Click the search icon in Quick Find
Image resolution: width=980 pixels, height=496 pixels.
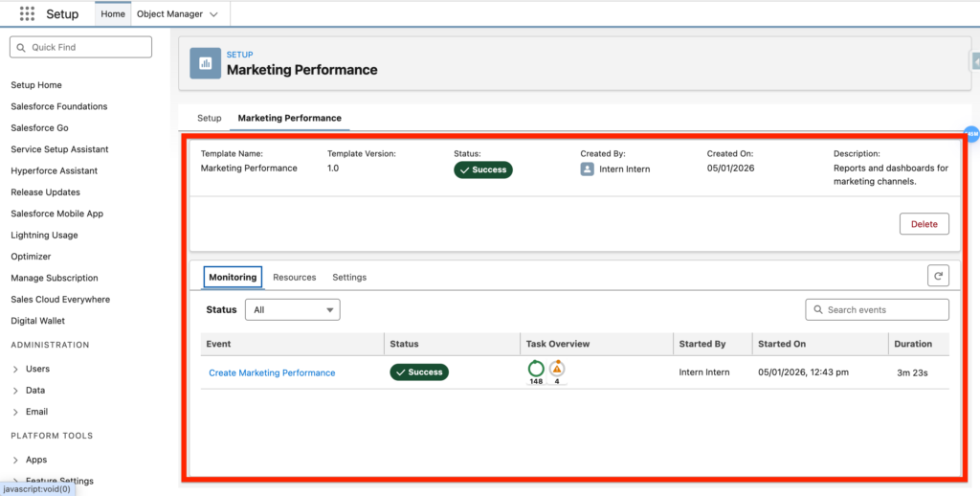point(21,47)
